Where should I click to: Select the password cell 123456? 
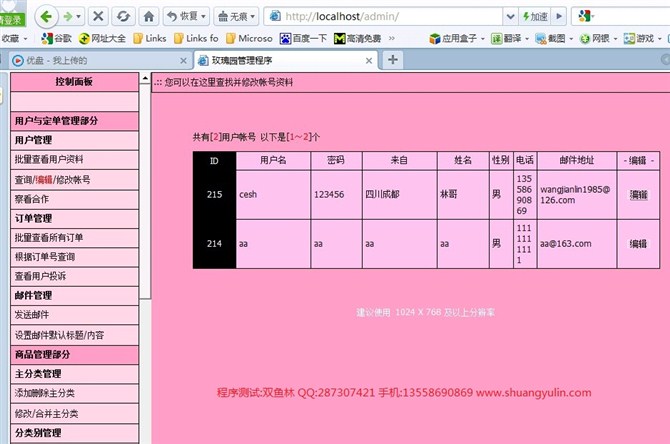[x=337, y=195]
